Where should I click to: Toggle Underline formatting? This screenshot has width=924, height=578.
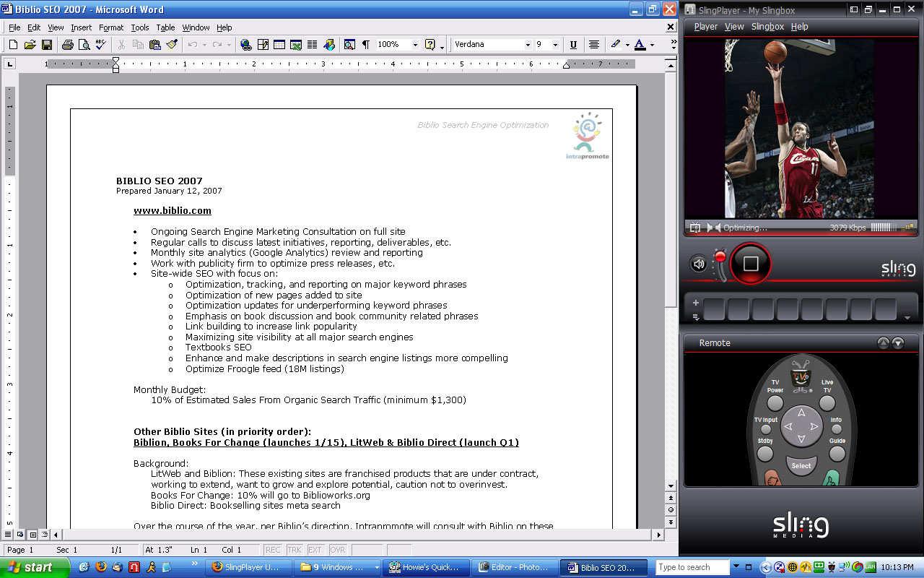(x=573, y=45)
